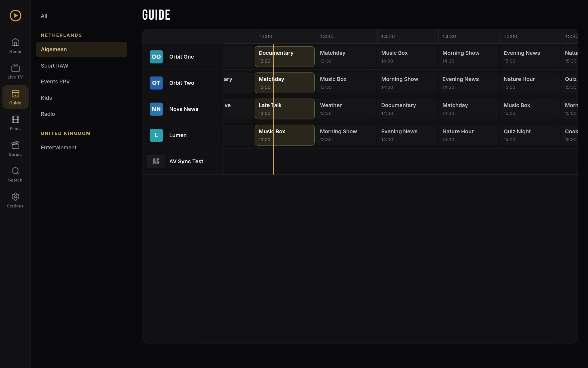Open the Films section
The height and width of the screenshot is (368, 588).
[x=15, y=123]
